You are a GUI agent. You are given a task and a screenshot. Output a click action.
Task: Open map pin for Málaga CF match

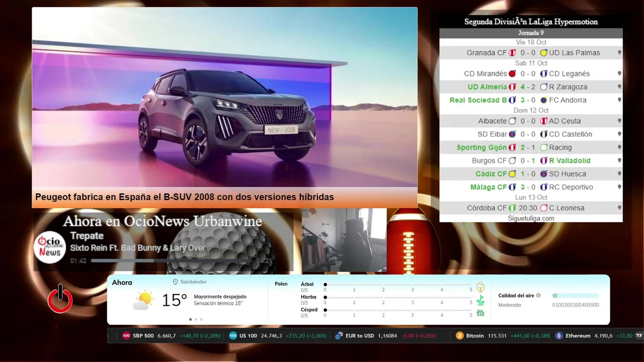click(x=619, y=187)
